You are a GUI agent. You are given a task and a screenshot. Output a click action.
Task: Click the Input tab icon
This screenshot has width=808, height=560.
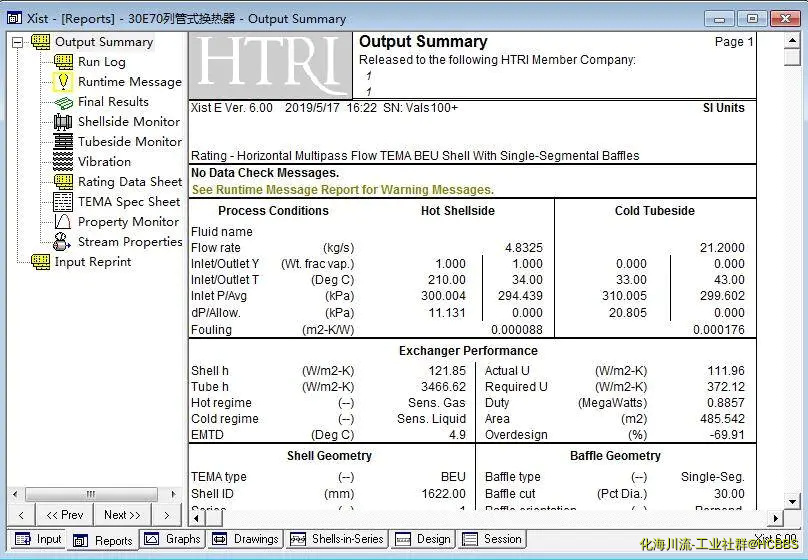23,539
